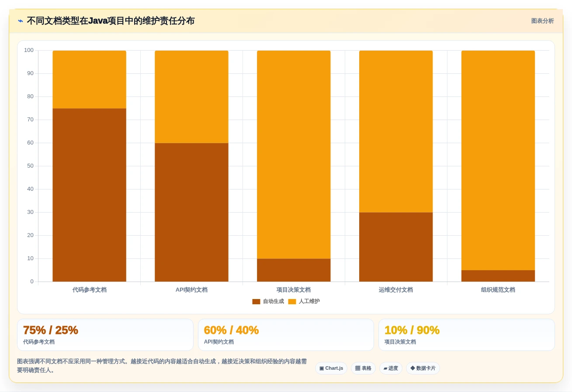Toggle the 人工维护 legend item

pos(304,302)
